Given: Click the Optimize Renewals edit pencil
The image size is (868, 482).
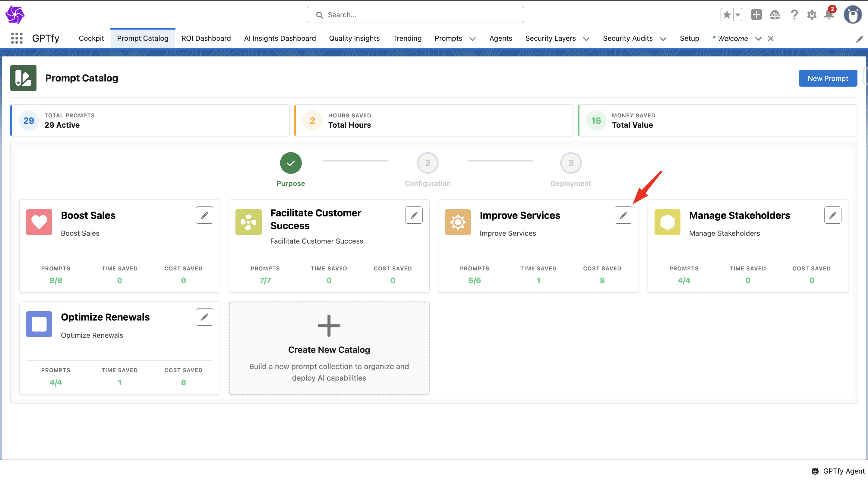Looking at the screenshot, I should 204,317.
